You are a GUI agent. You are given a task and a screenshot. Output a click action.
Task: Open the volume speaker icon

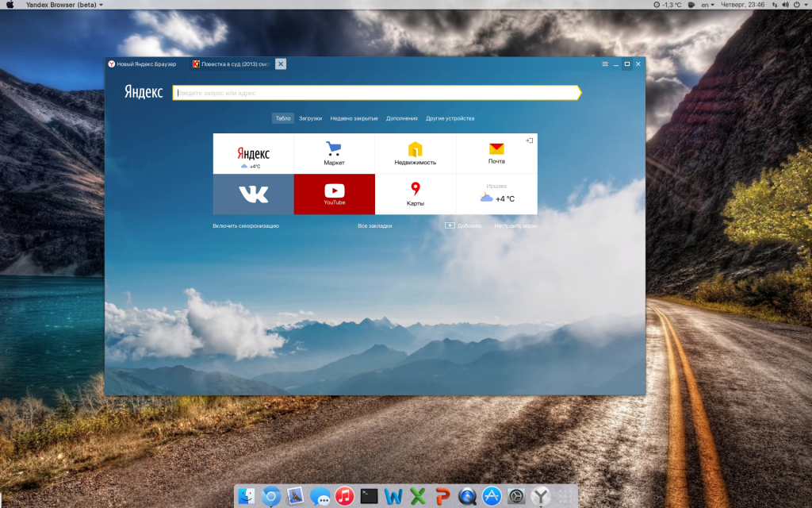click(x=786, y=5)
